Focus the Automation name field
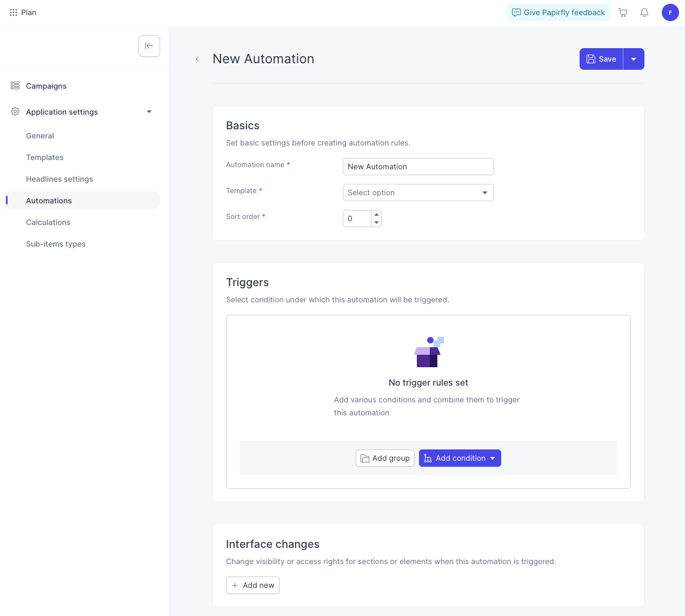 [418, 167]
